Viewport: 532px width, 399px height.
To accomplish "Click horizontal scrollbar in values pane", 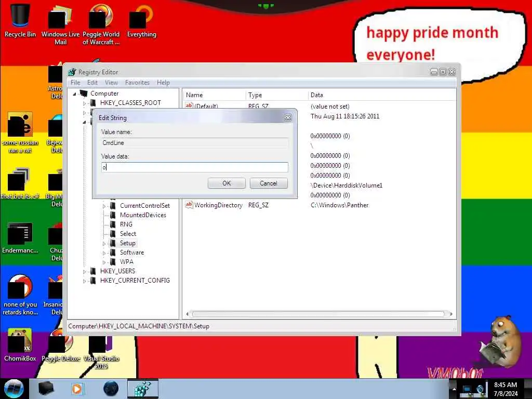I will [318, 314].
